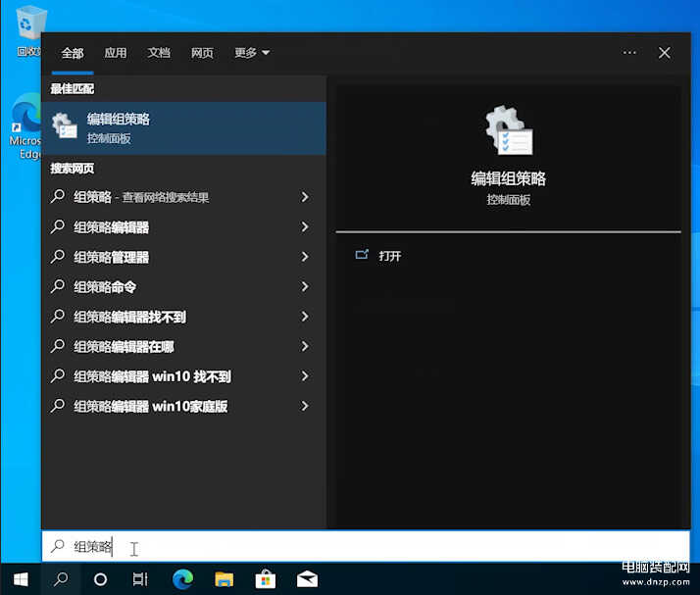The image size is (700, 595).
Task: Open the 编辑组策略 best match result
Action: tap(184, 128)
